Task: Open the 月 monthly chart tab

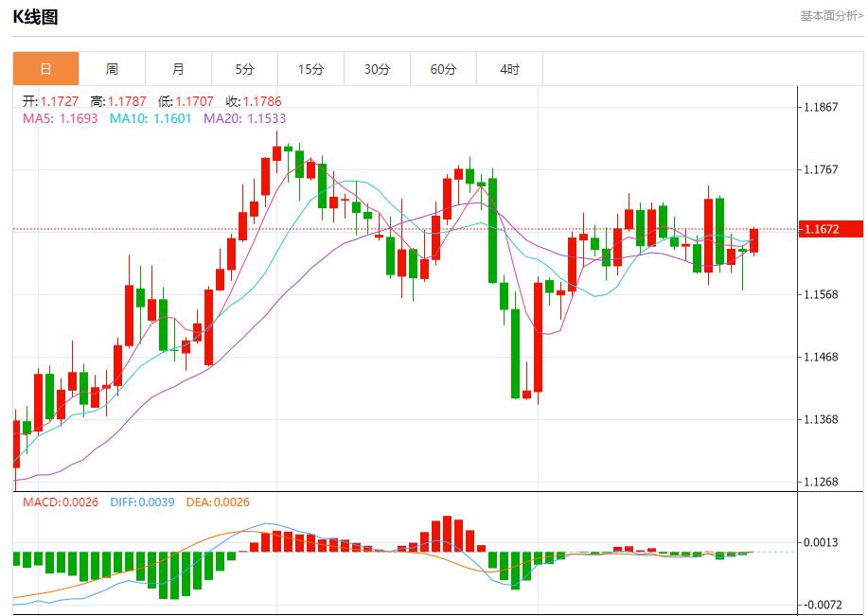Action: (178, 69)
